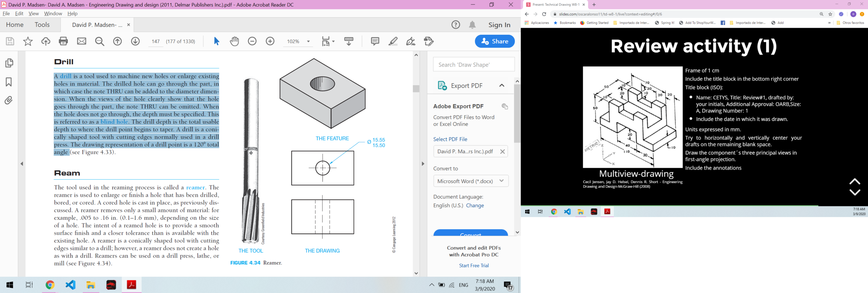Viewport: 868px width, 293px height.
Task: Click the upload to cloud icon
Action: pos(45,41)
